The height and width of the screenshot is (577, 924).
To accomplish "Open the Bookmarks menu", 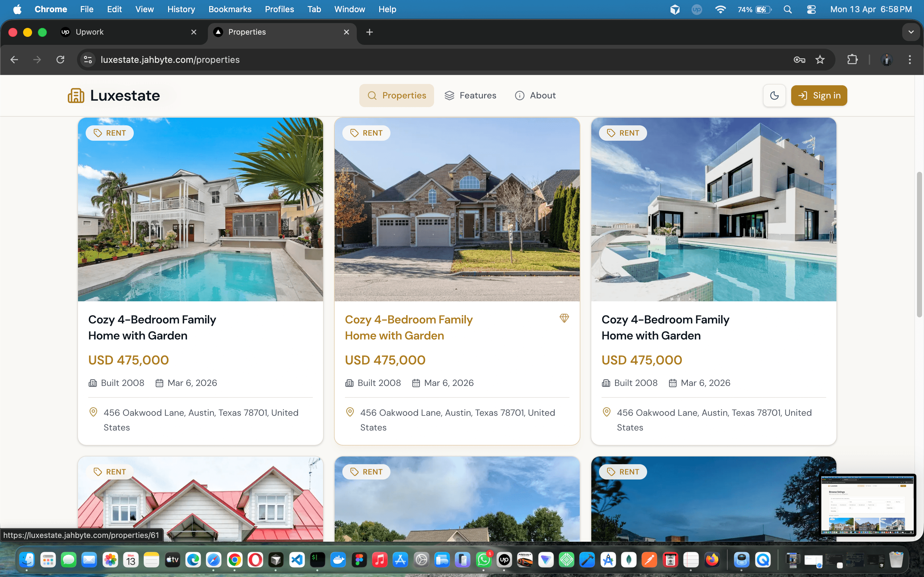I will pos(229,9).
